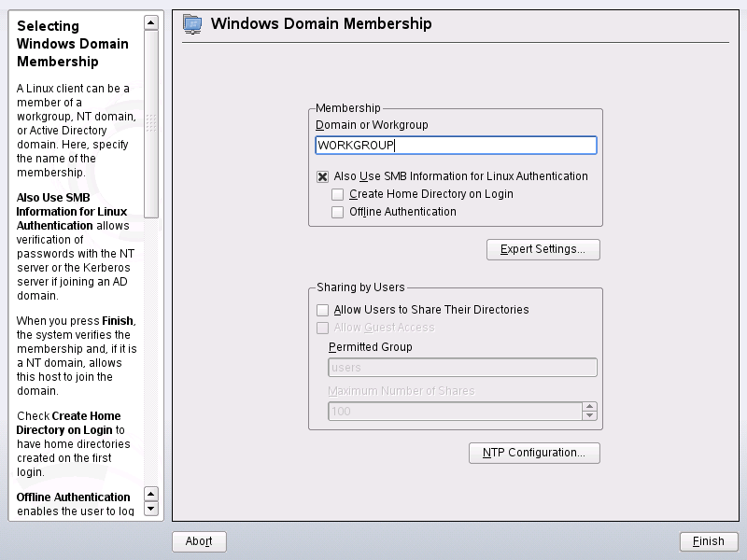The width and height of the screenshot is (747, 560).
Task: Click the help panel scroll-down arrow
Action: [x=151, y=509]
